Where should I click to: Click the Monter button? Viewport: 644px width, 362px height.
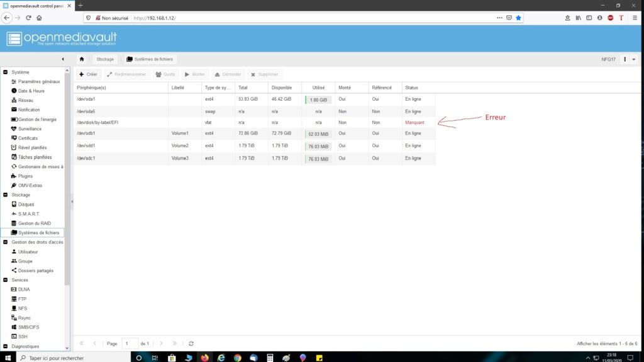point(195,74)
